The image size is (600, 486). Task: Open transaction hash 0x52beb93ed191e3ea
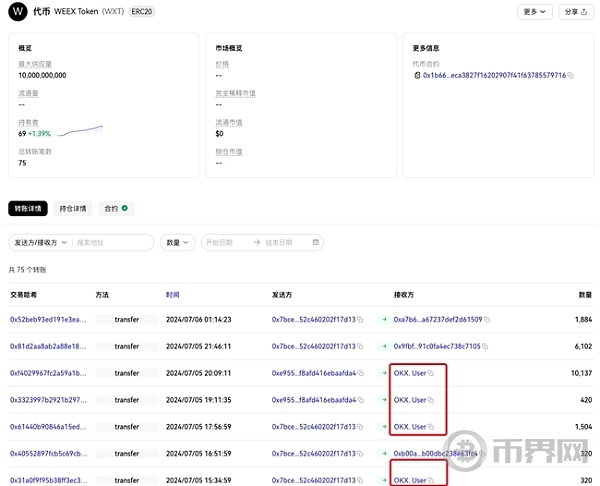[x=48, y=320]
